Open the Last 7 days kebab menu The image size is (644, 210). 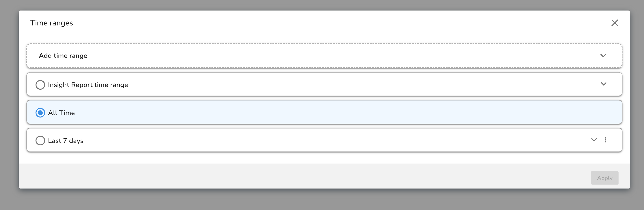coord(606,140)
